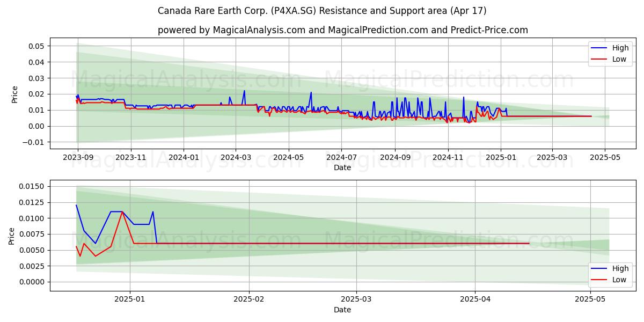Viewport: 644px width, 322px height.
Task: Click 2025-01 tick label on upper chart axis
Action: (x=501, y=157)
